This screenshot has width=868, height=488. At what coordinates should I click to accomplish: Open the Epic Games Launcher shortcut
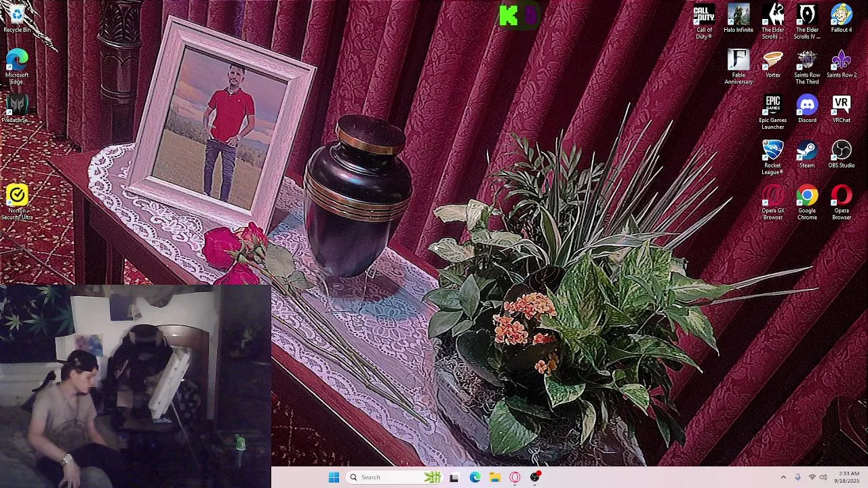click(773, 112)
